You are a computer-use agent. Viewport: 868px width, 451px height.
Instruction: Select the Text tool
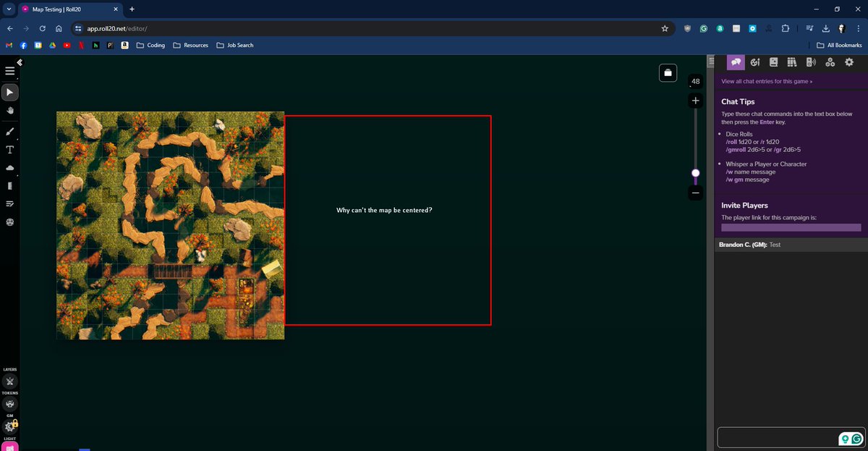[9, 150]
